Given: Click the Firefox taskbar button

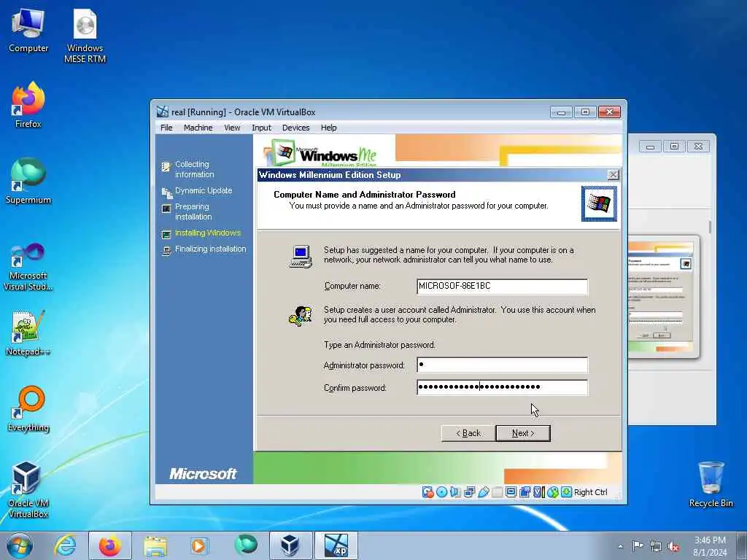Looking at the screenshot, I should [110, 545].
